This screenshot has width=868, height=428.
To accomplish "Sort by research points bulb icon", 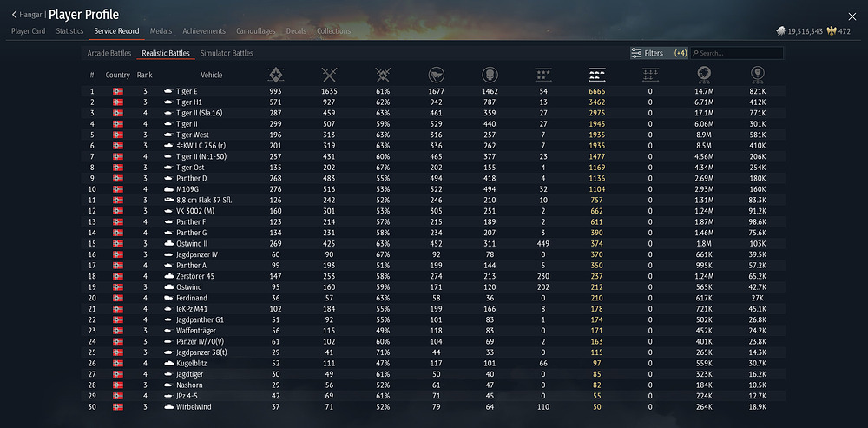I will pyautogui.click(x=757, y=75).
